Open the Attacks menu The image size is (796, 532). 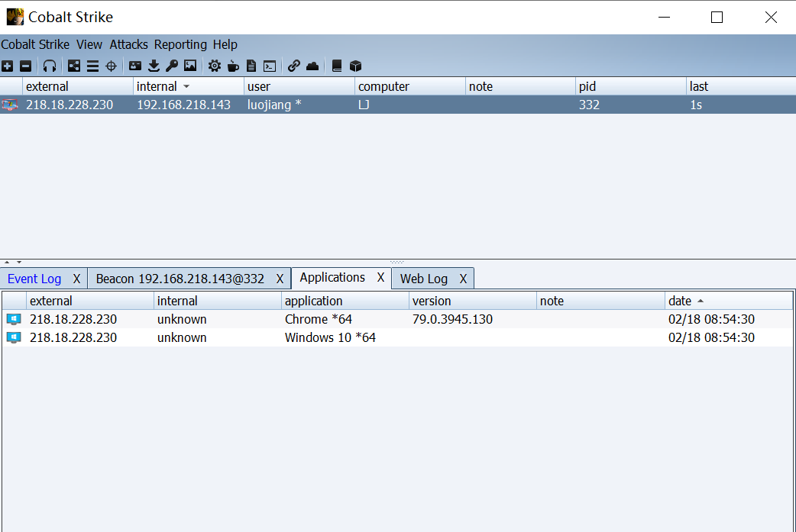128,44
